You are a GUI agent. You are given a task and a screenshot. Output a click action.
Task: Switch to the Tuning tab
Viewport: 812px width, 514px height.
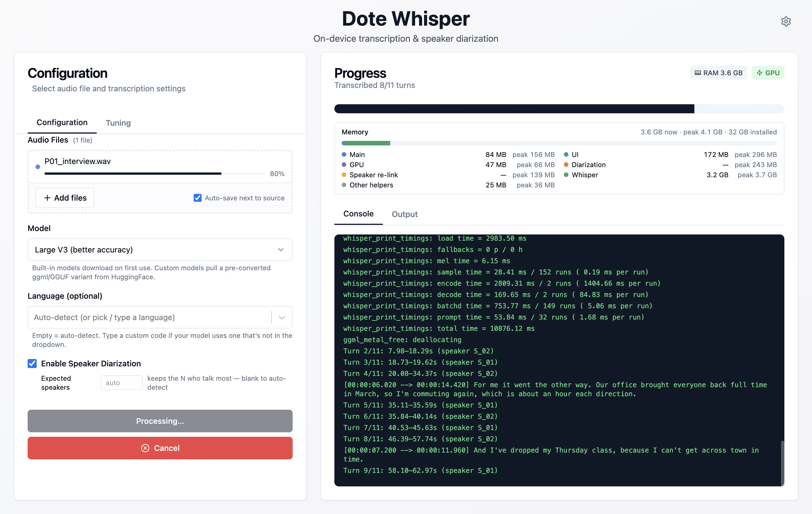(118, 123)
